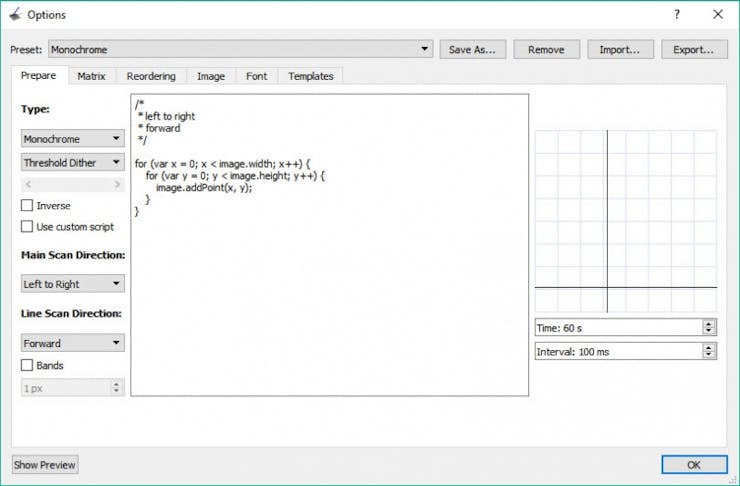Screen dimensions: 740x486
Task: Click the '* left to right' comment line
Action: (166, 116)
